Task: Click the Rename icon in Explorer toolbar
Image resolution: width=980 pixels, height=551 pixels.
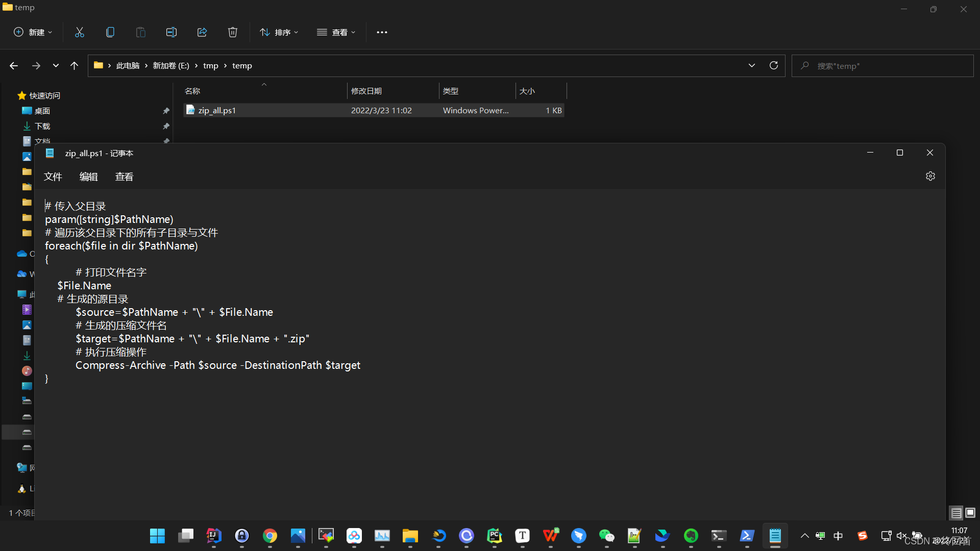Action: [171, 32]
